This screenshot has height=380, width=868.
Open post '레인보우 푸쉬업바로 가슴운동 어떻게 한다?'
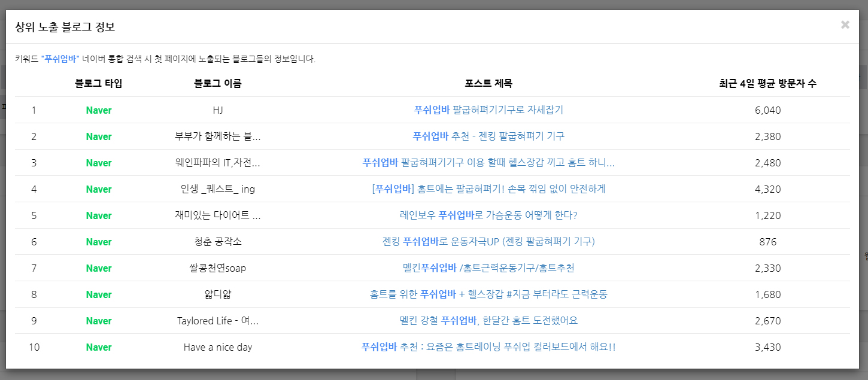click(x=488, y=215)
